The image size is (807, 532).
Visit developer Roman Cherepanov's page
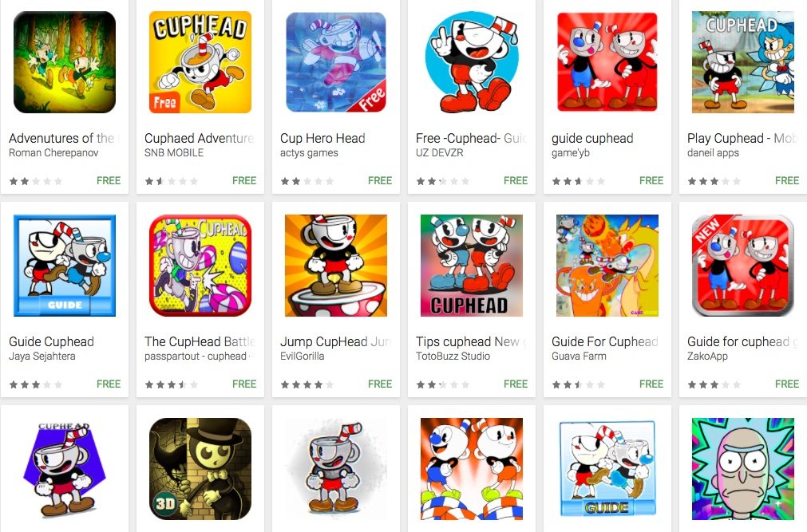click(53, 153)
